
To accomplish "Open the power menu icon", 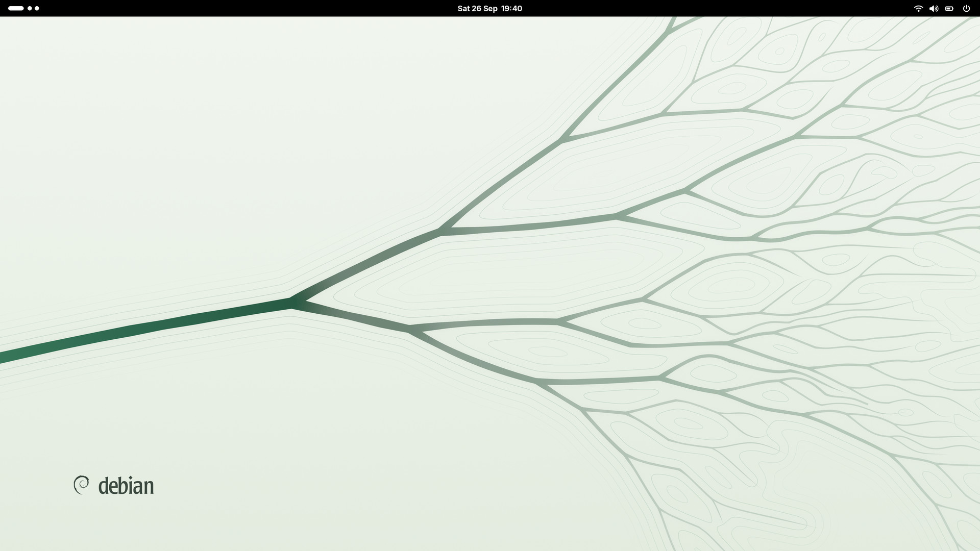I will (966, 8).
